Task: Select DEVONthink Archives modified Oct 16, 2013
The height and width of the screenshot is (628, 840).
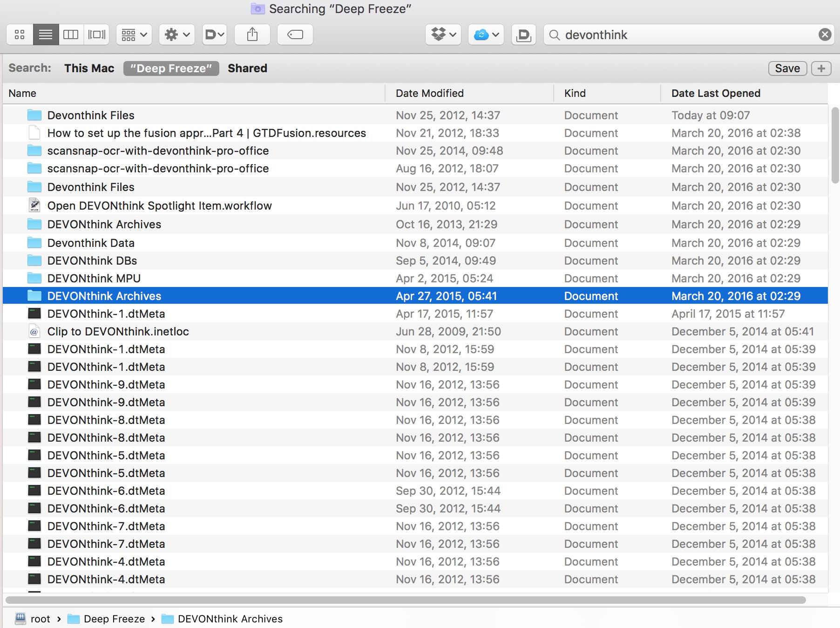Action: [x=415, y=224]
